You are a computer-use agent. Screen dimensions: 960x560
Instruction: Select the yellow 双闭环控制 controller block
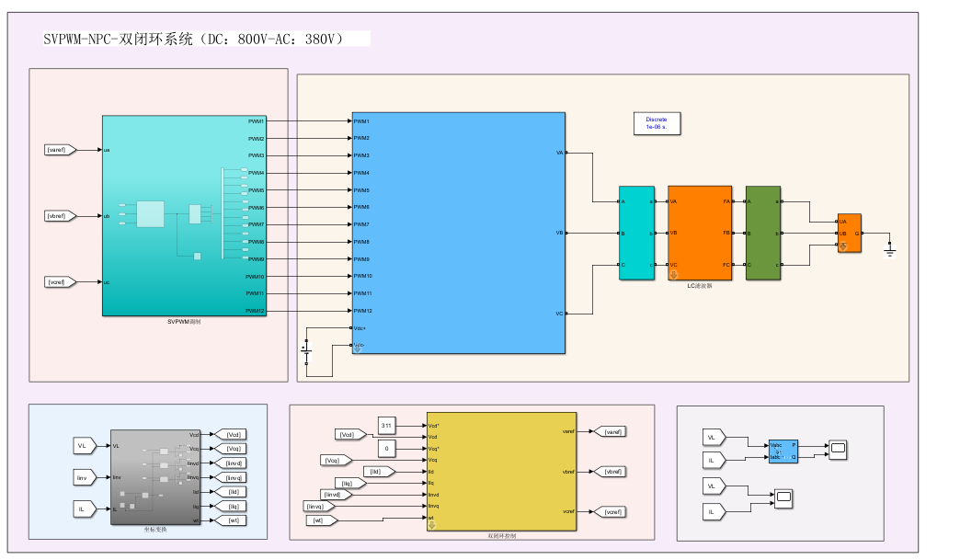501,471
